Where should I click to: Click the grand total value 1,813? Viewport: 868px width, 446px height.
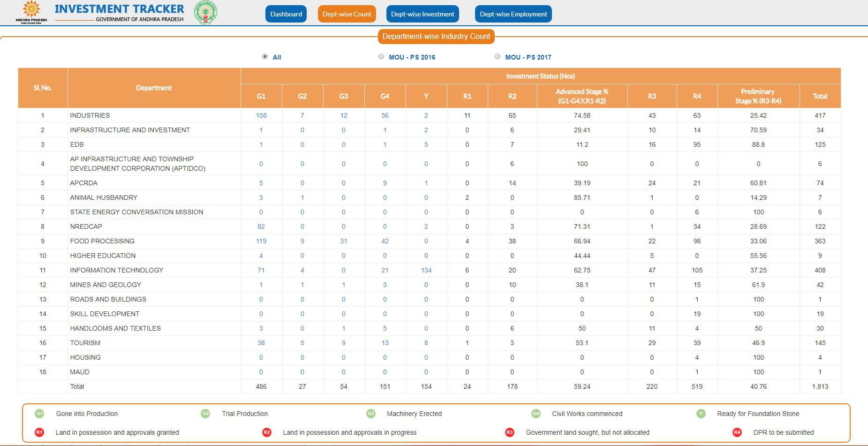[820, 386]
